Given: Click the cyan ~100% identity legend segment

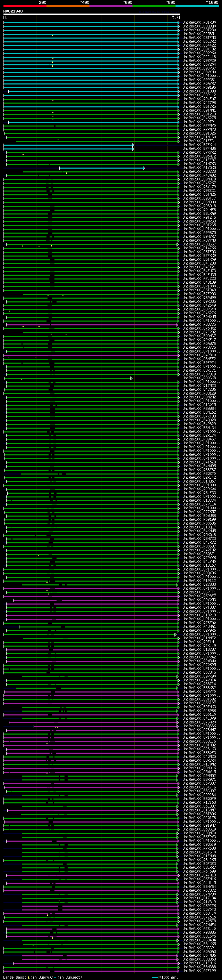Looking at the screenshot, I should click(x=197, y=6).
